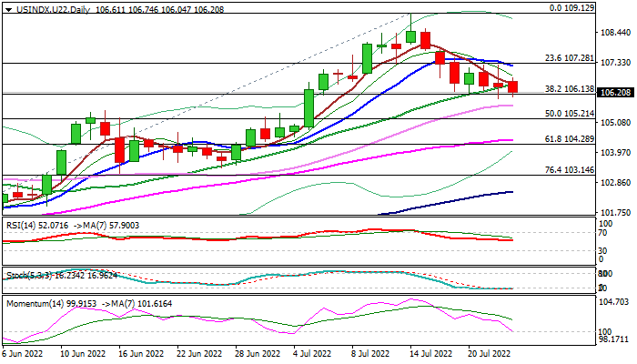This screenshot has height=364, width=637.
Task: Select the Momentum(14) 99.9153 indicator label
Action: 51,303
